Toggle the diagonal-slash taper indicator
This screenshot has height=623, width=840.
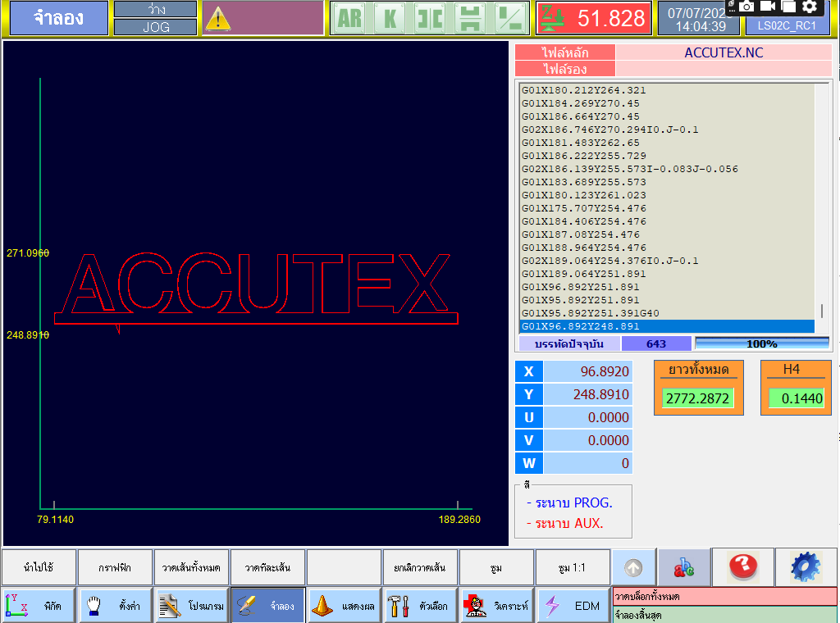coord(510,19)
